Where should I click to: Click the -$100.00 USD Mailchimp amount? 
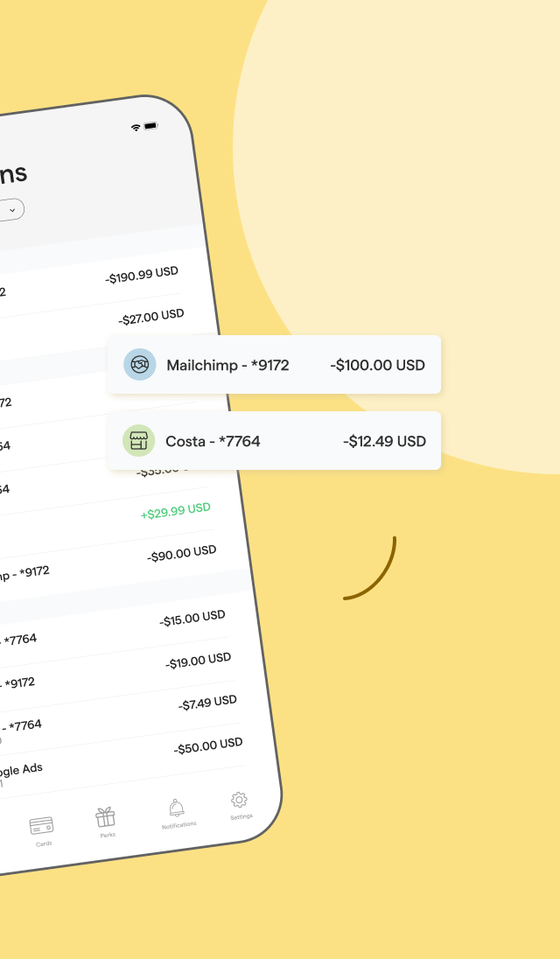pyautogui.click(x=377, y=365)
